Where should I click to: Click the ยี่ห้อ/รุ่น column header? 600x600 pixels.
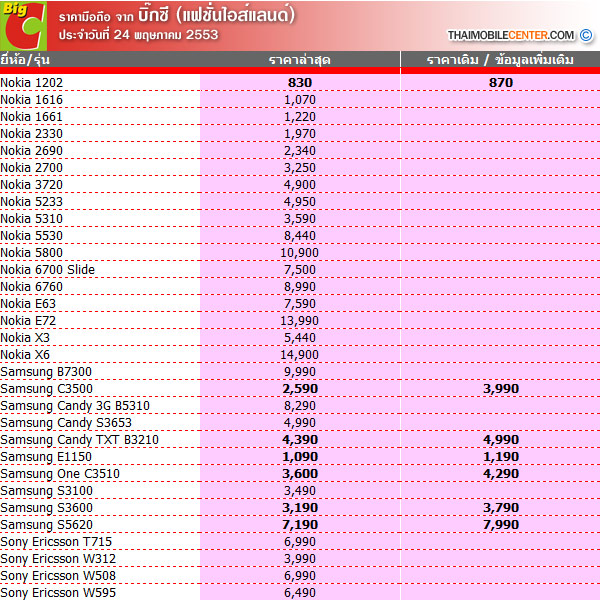click(25, 60)
